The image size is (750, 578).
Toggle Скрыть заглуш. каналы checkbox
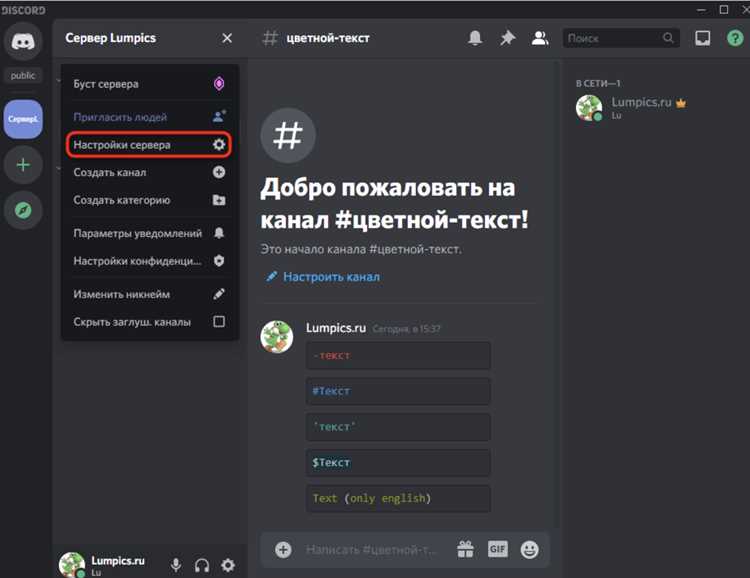219,322
